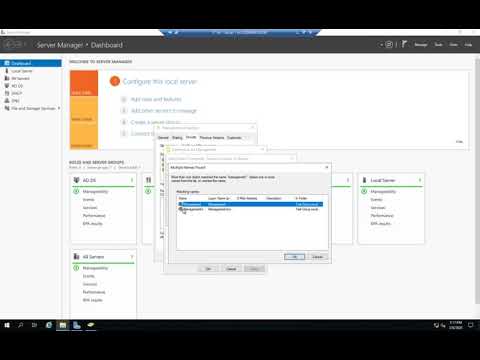The width and height of the screenshot is (480, 360).
Task: Switch to the Customize tab in Properties window
Action: point(234,138)
